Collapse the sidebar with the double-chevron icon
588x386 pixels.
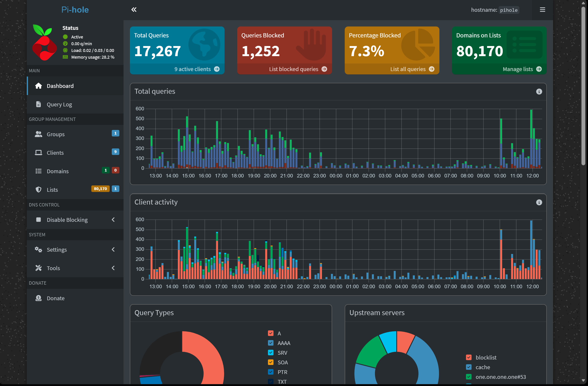click(x=134, y=10)
